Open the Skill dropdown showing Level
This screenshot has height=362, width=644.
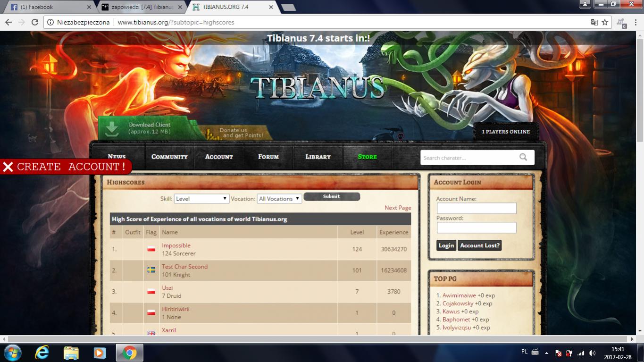201,199
